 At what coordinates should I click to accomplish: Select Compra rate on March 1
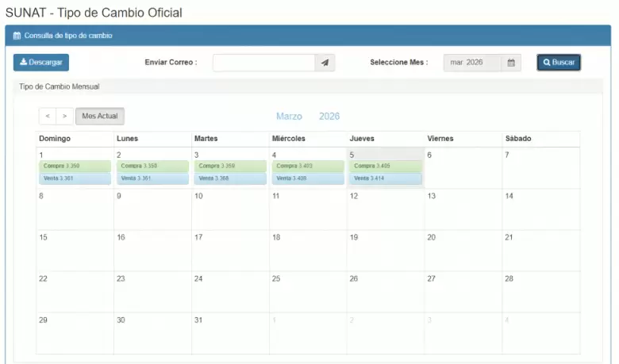pos(75,167)
